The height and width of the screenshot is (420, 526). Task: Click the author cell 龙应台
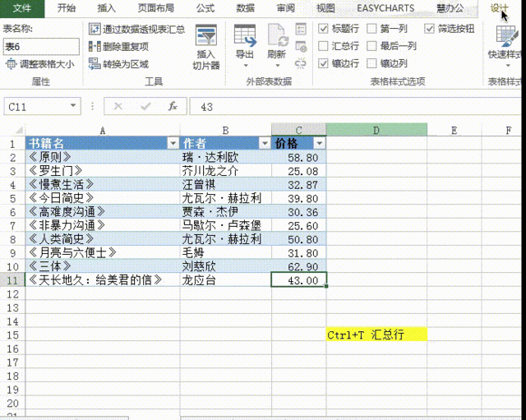pyautogui.click(x=225, y=280)
